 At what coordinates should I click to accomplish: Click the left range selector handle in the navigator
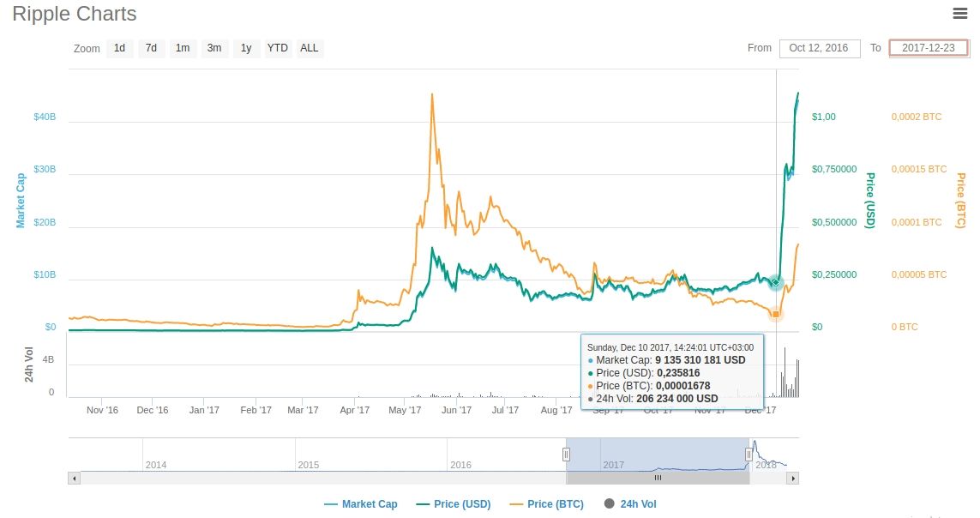(567, 455)
